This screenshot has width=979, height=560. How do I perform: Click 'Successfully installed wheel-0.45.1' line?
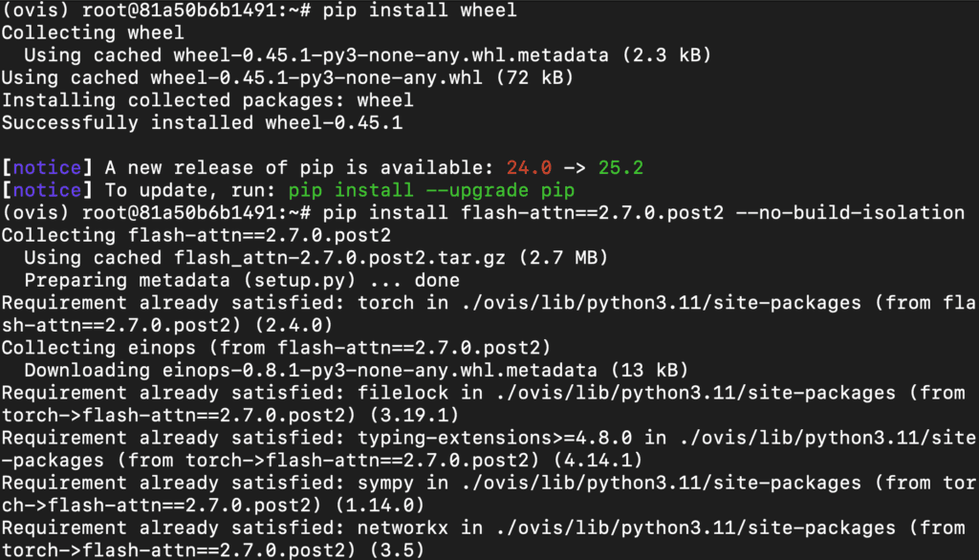[x=203, y=123]
